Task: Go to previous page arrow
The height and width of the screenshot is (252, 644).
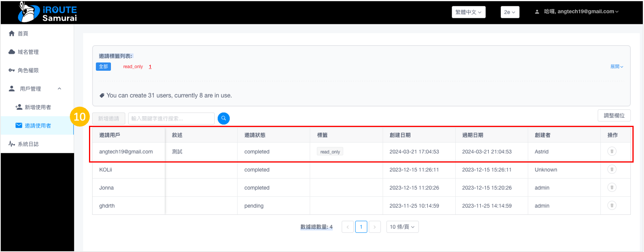Action: click(x=348, y=227)
